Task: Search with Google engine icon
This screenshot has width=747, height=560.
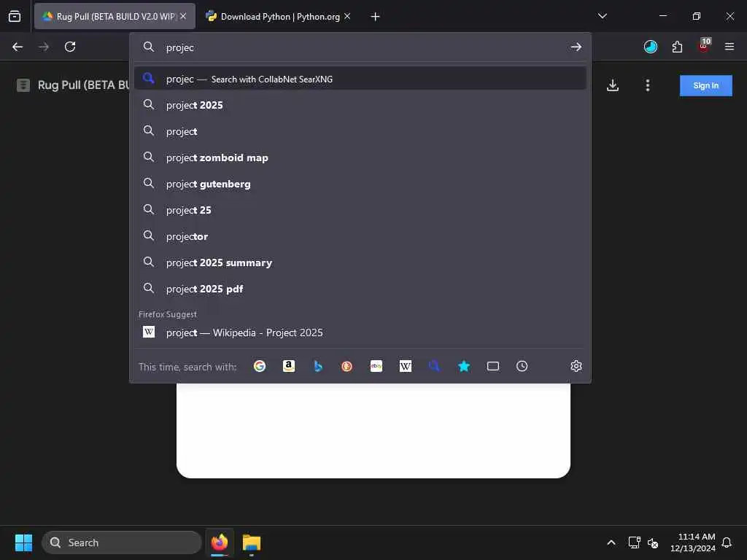Action: (x=260, y=366)
